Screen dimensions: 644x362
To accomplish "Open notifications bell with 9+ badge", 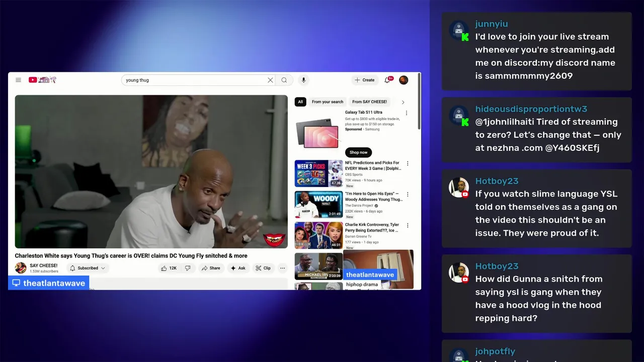I will pos(387,80).
